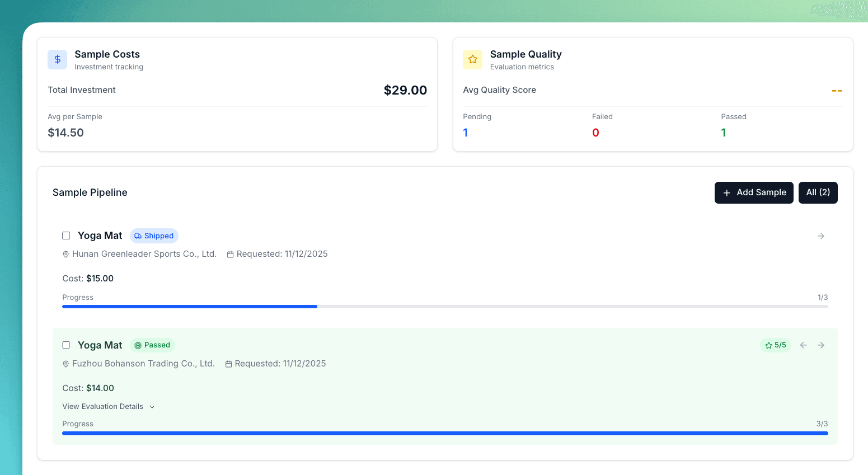868x475 pixels.
Task: Open the All (2) filter dropdown
Action: point(818,192)
